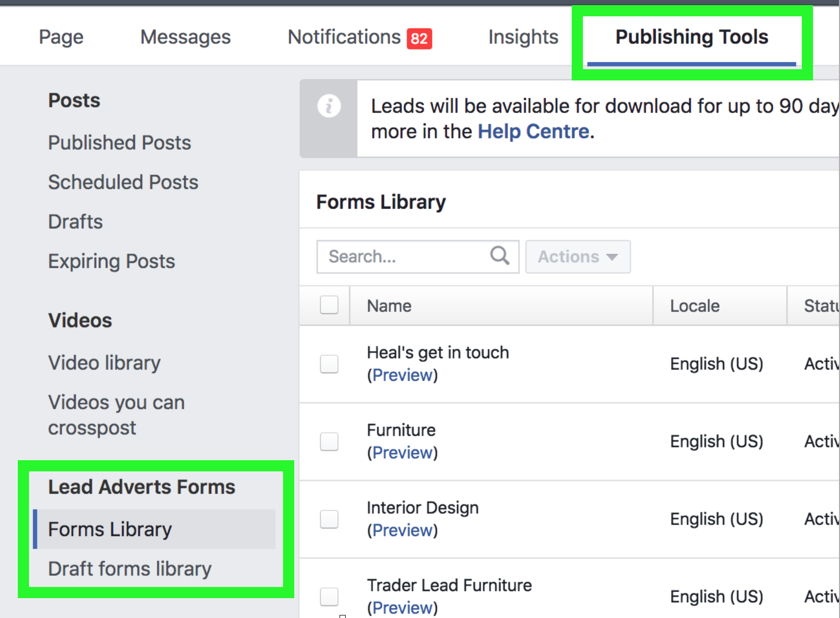Viewport: 840px width, 618px height.
Task: Click the Interior Design form name
Action: 423,508
